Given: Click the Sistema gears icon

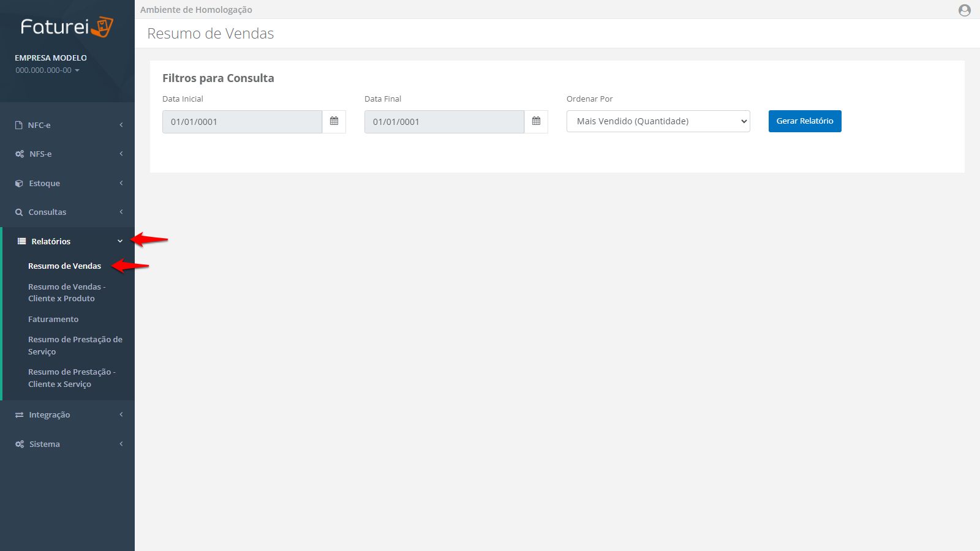Looking at the screenshot, I should (20, 444).
